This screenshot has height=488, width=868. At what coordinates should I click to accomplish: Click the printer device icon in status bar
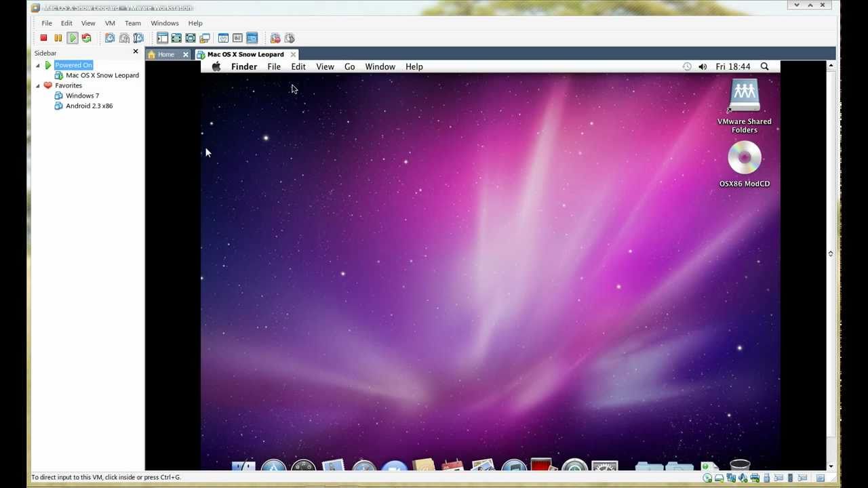pyautogui.click(x=755, y=478)
